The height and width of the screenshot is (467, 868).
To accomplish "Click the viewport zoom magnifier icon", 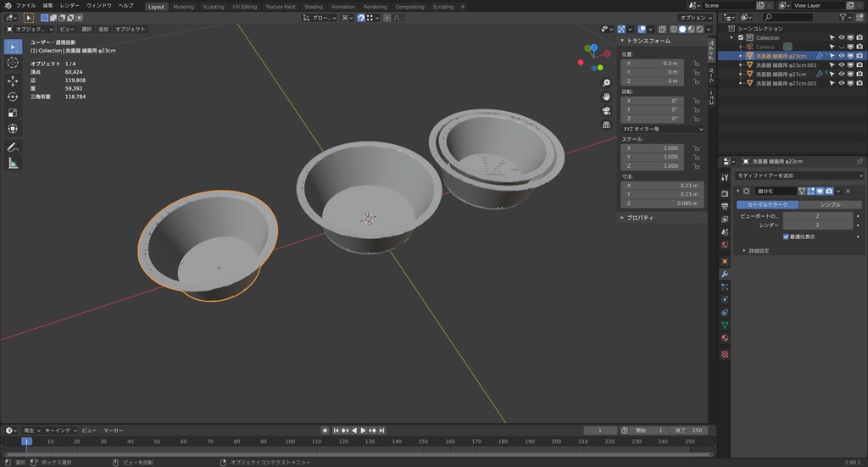I will pos(607,83).
